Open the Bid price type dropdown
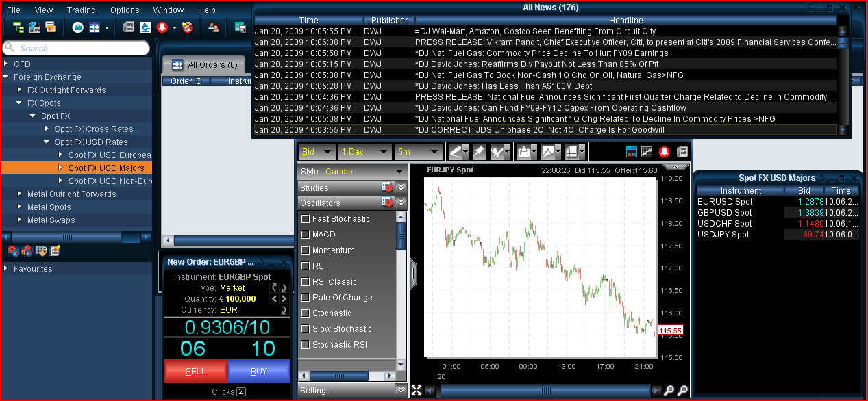This screenshot has height=401, width=868. click(x=317, y=152)
